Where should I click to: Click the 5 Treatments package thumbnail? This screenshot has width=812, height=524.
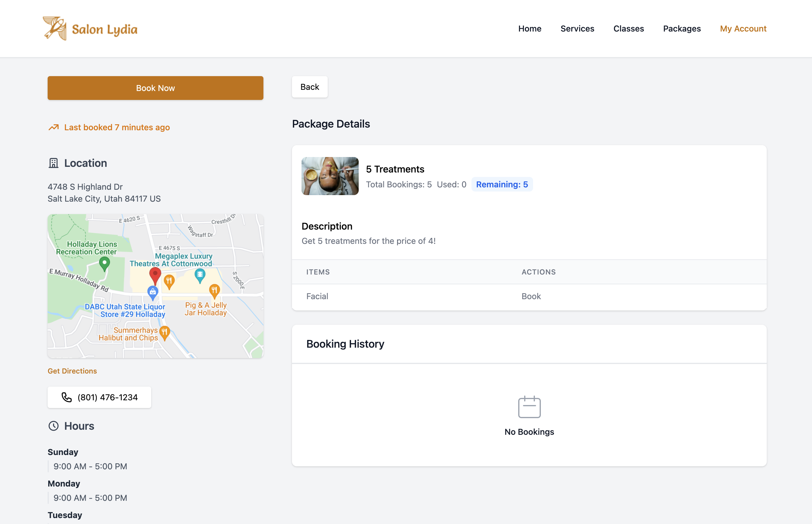click(330, 176)
